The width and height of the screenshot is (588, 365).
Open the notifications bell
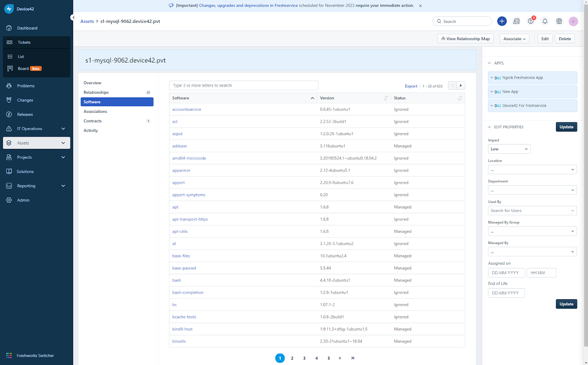(x=545, y=21)
